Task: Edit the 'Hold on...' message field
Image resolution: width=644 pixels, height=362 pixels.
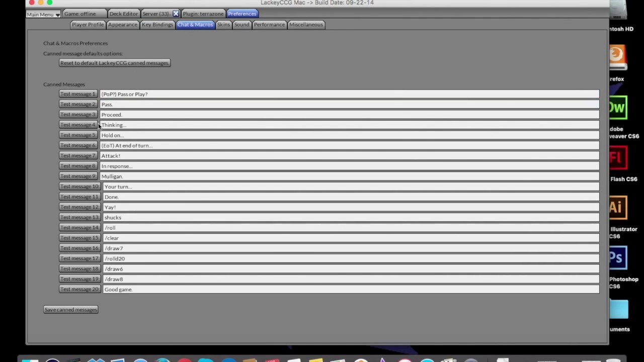Action: (x=349, y=135)
